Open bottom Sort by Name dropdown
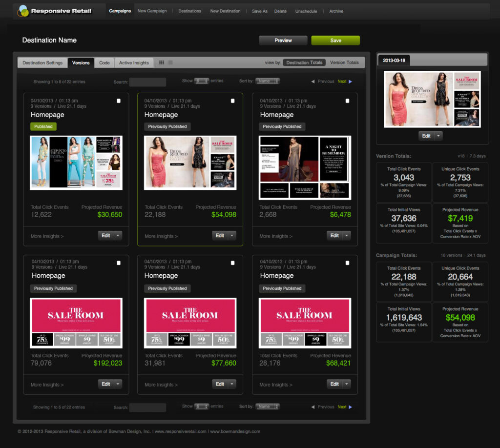The image size is (500, 448). 267,406
